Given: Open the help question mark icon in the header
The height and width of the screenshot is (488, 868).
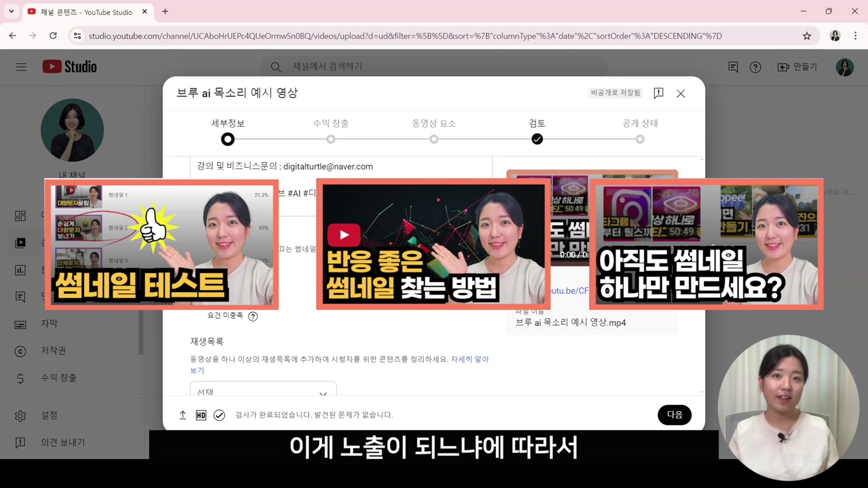Looking at the screenshot, I should point(755,67).
